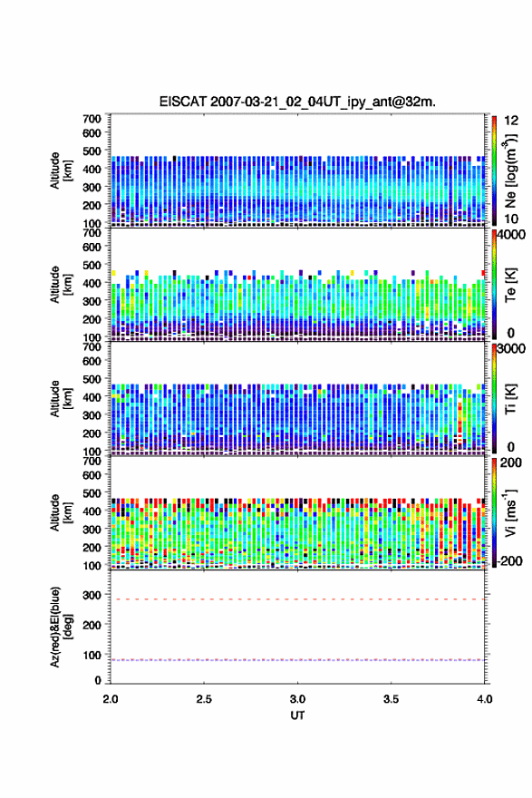Click the -200 label on Vi scale

pyautogui.click(x=510, y=560)
